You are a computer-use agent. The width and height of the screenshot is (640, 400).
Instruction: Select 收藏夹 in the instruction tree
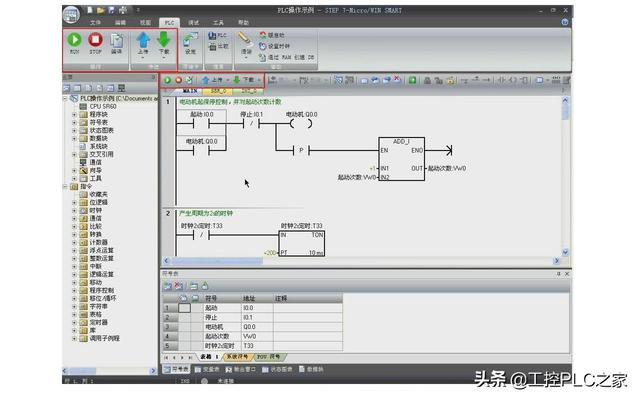(98, 194)
